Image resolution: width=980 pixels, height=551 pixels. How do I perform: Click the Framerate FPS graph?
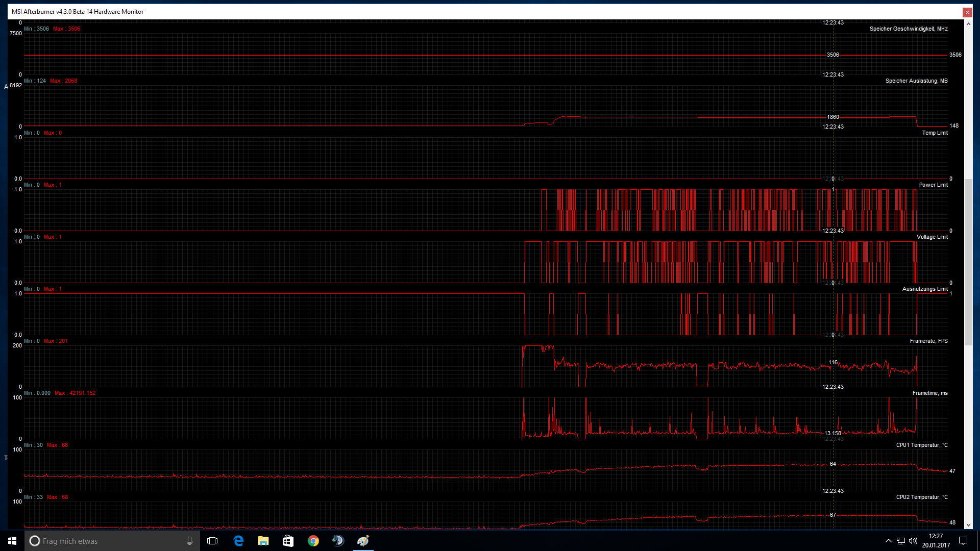[x=485, y=366]
